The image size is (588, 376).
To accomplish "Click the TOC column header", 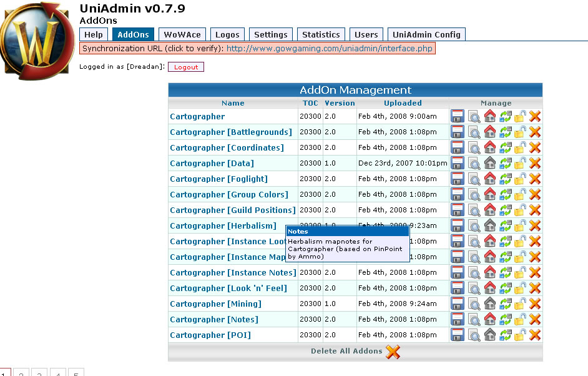I will [x=310, y=103].
